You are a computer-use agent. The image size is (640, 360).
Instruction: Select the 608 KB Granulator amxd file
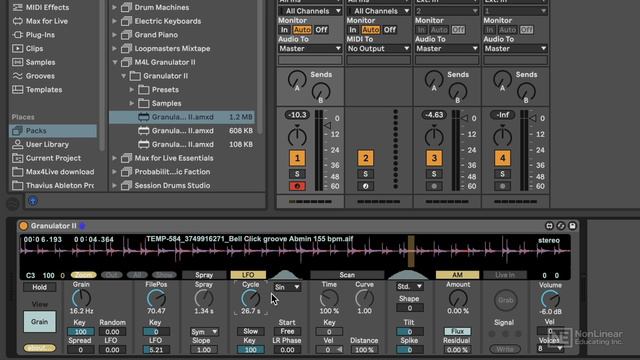[182, 131]
